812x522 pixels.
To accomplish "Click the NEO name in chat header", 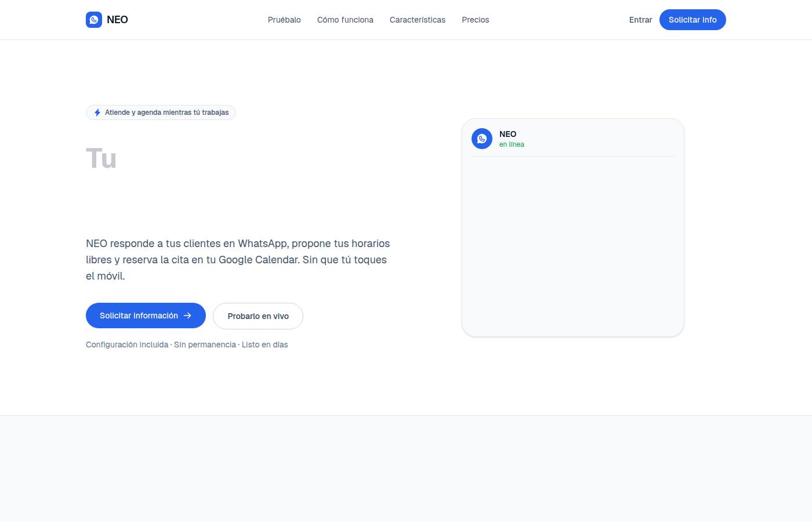I will point(507,134).
